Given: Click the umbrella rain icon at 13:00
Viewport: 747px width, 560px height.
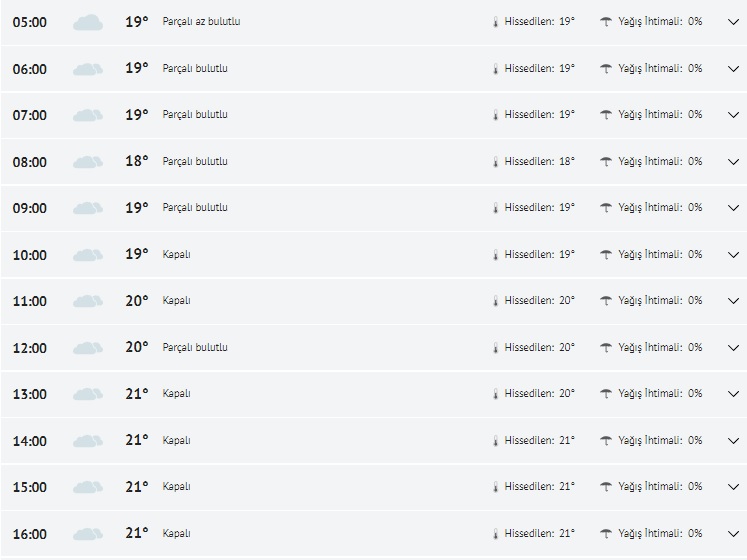Looking at the screenshot, I should pyautogui.click(x=606, y=394).
